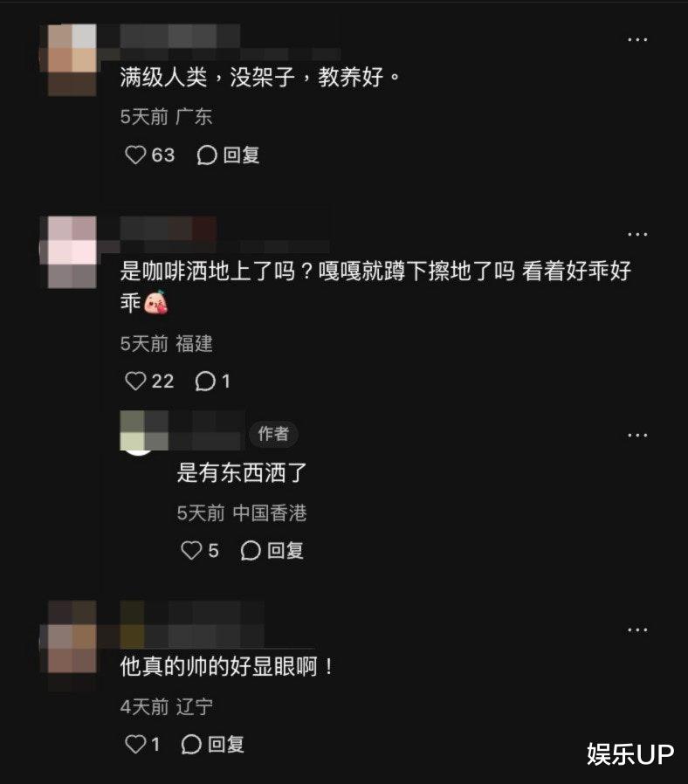This screenshot has width=688, height=784.
Task: Reply to the author's 是有东西洒了 comment
Action: click(272, 551)
